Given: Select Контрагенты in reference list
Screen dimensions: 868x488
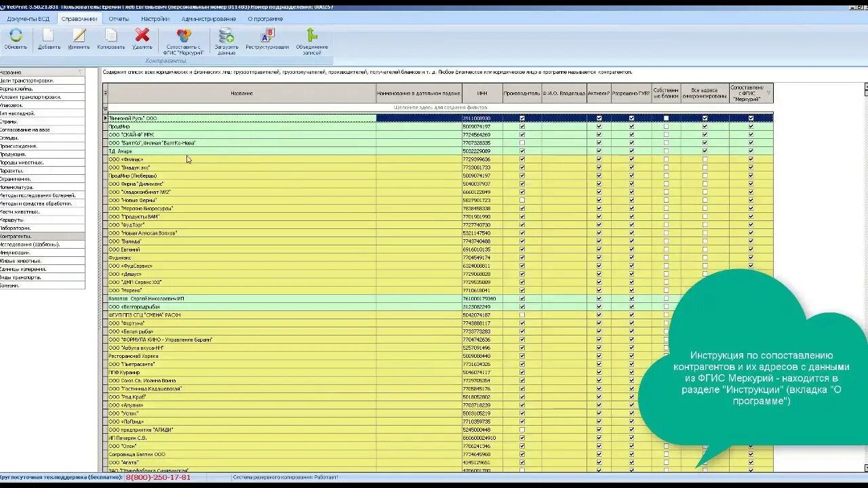Looking at the screenshot, I should point(42,236).
